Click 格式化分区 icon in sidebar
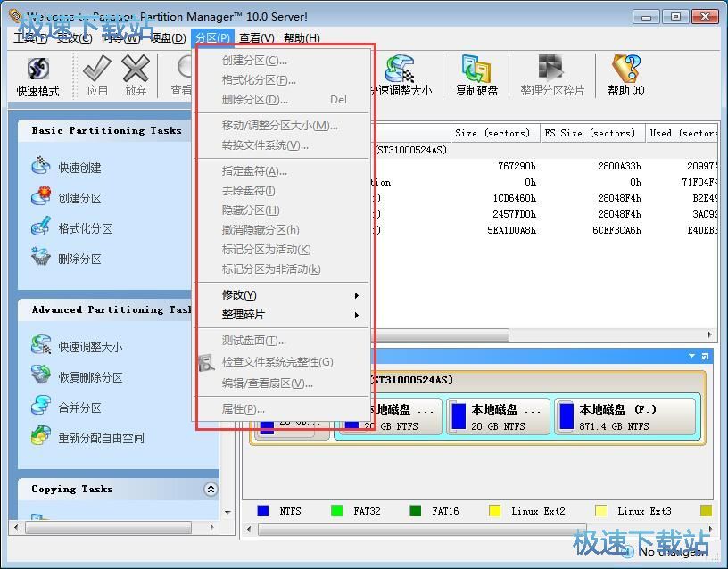This screenshot has width=728, height=569. pyautogui.click(x=41, y=227)
